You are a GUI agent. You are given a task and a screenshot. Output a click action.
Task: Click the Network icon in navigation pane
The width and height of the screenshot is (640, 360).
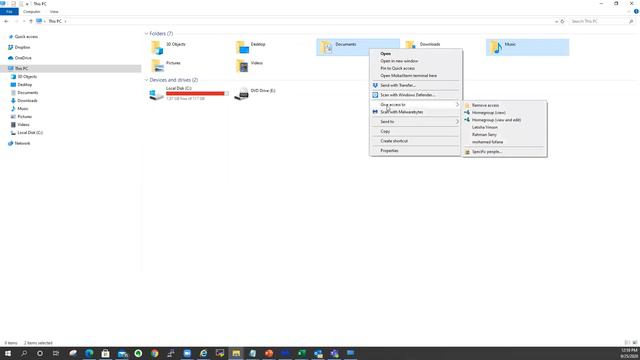[x=11, y=143]
